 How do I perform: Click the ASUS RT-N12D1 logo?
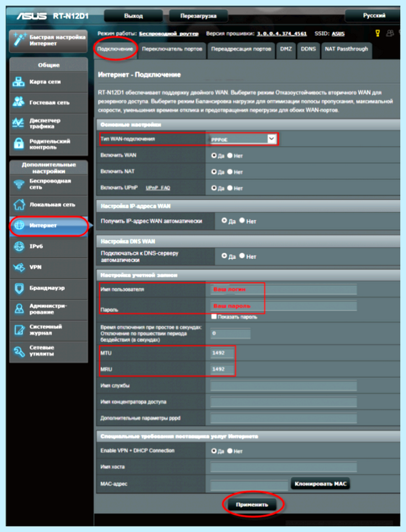53,16
